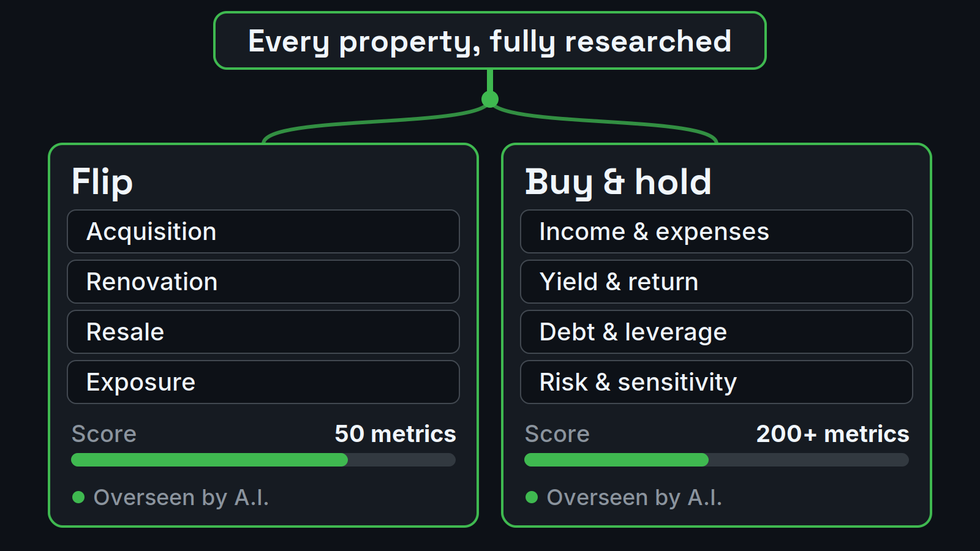980x551 pixels.
Task: Select Yield & return
Action: click(x=717, y=282)
